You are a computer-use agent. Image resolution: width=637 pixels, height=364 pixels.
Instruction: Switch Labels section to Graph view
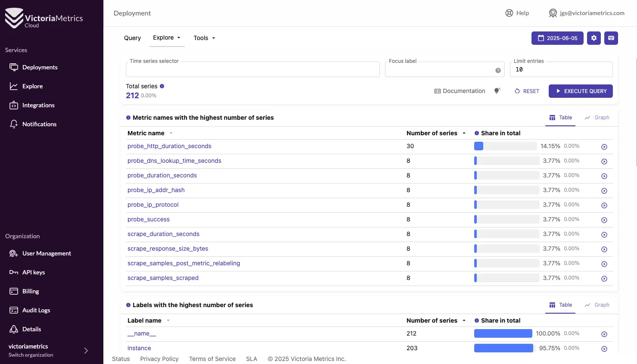point(597,305)
